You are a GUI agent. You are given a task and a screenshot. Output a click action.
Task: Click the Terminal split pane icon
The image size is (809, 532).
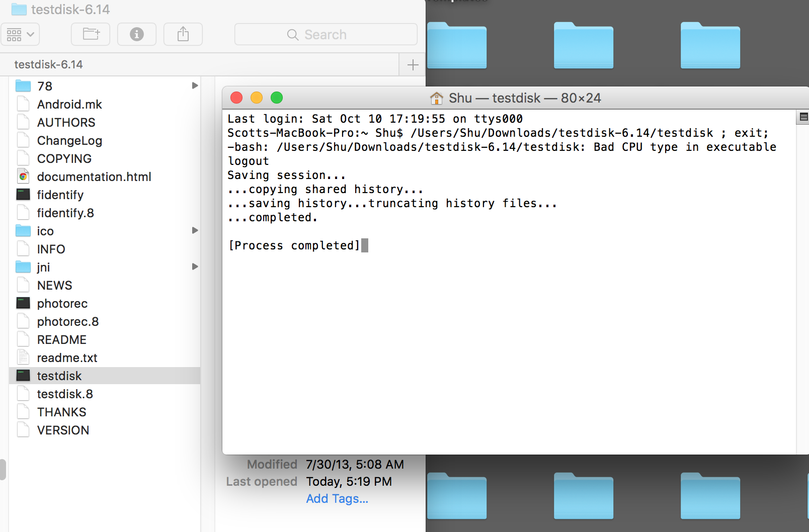pos(803,117)
